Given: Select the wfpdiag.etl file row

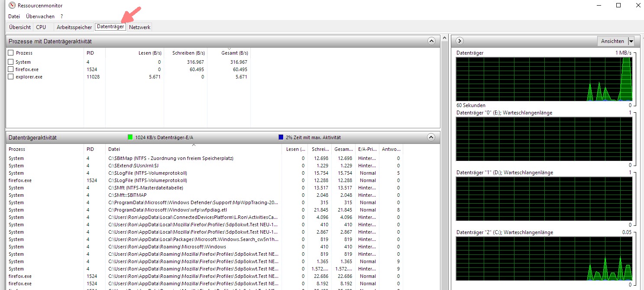Looking at the screenshot, I should point(205,210).
